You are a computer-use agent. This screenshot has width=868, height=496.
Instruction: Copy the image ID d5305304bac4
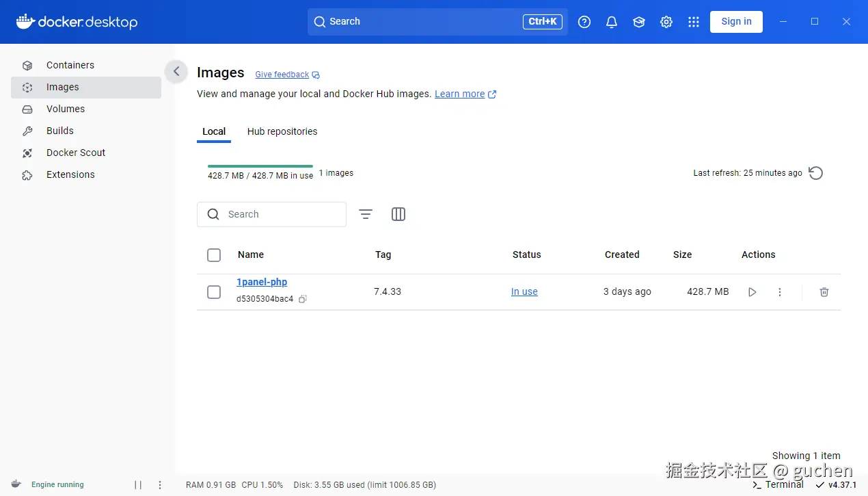click(x=303, y=299)
